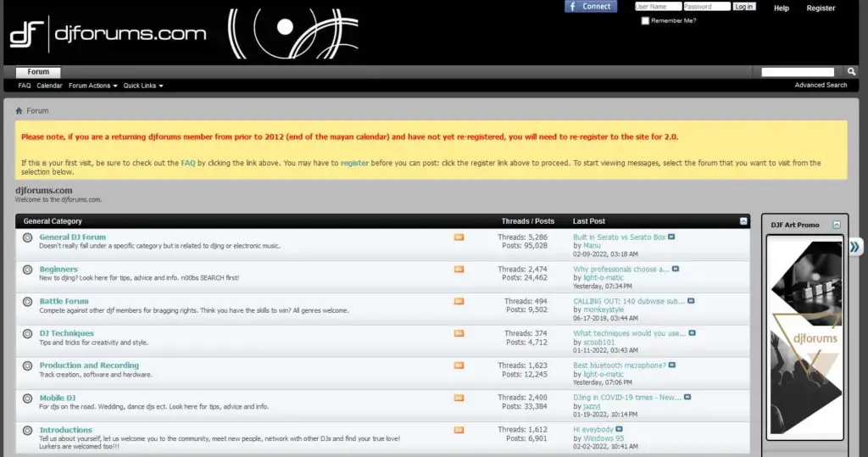This screenshot has width=868, height=457.
Task: Open user profile scoob101
Action: tap(599, 343)
